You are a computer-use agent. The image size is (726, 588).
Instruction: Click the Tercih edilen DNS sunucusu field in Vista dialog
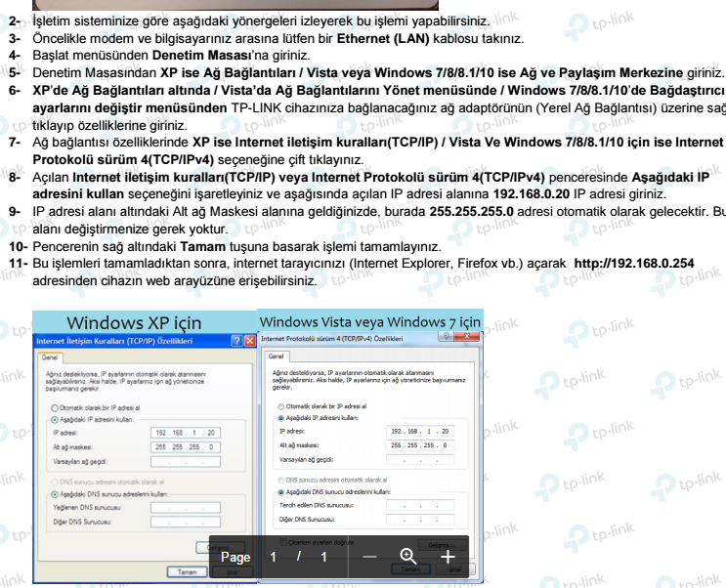(420, 506)
